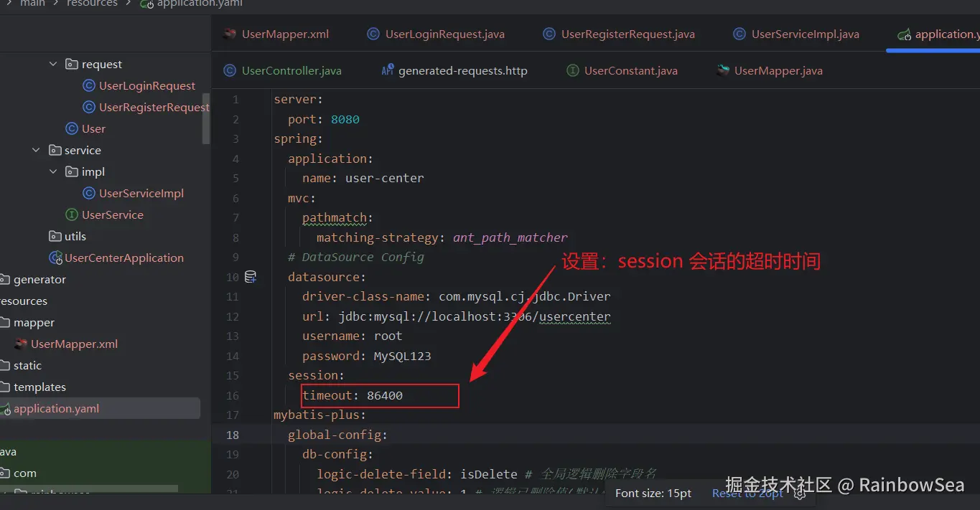This screenshot has height=510, width=980.
Task: Click the interface icon on UserConstant.java tab
Action: [573, 70]
